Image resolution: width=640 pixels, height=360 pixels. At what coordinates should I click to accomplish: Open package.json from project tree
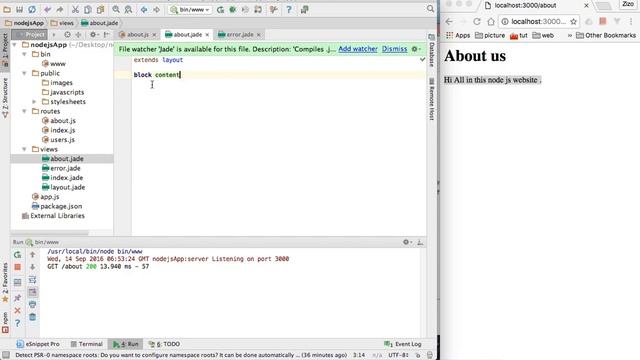click(57, 206)
